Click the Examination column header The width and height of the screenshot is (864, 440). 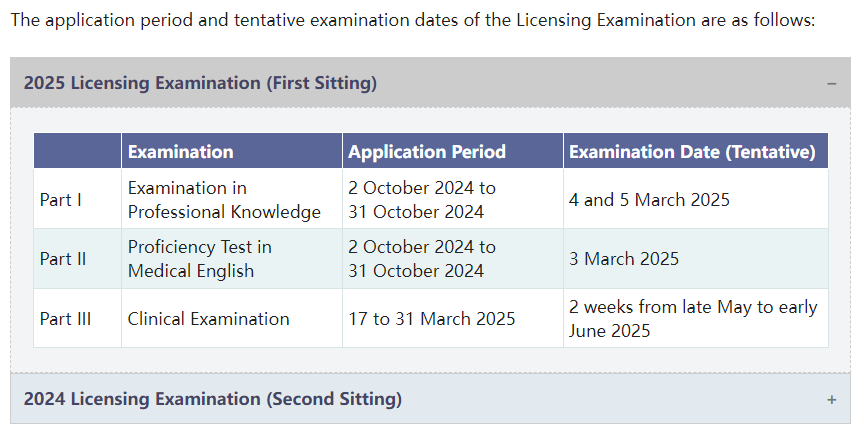click(x=232, y=151)
